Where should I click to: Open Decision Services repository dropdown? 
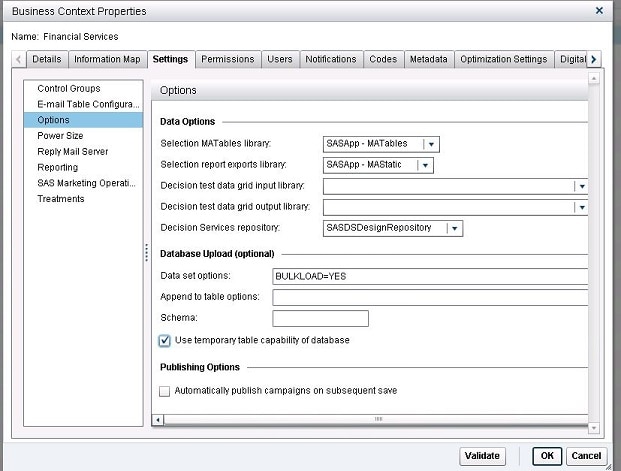click(x=454, y=228)
